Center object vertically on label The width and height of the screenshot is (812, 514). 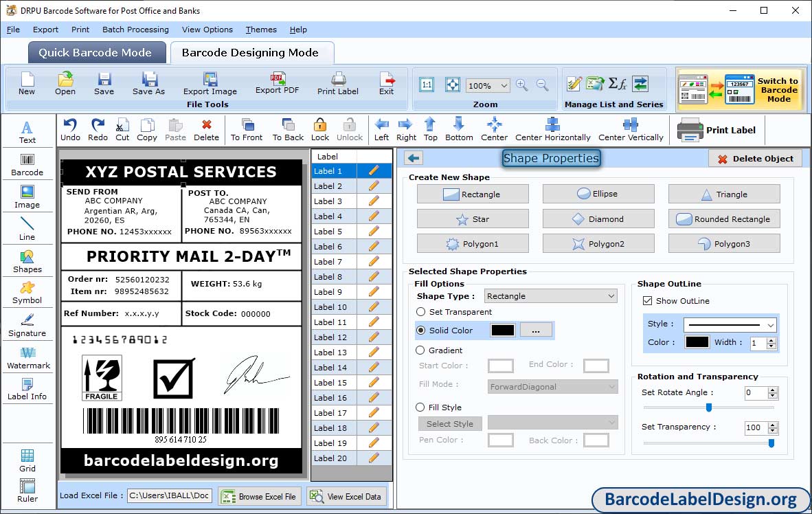tap(631, 130)
